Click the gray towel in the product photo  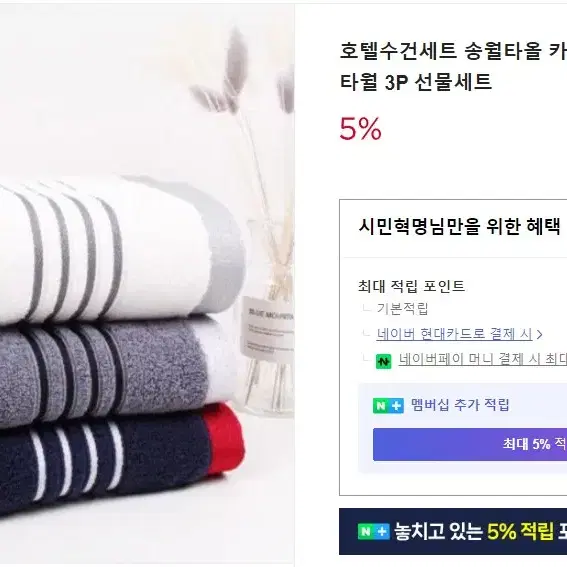108,371
